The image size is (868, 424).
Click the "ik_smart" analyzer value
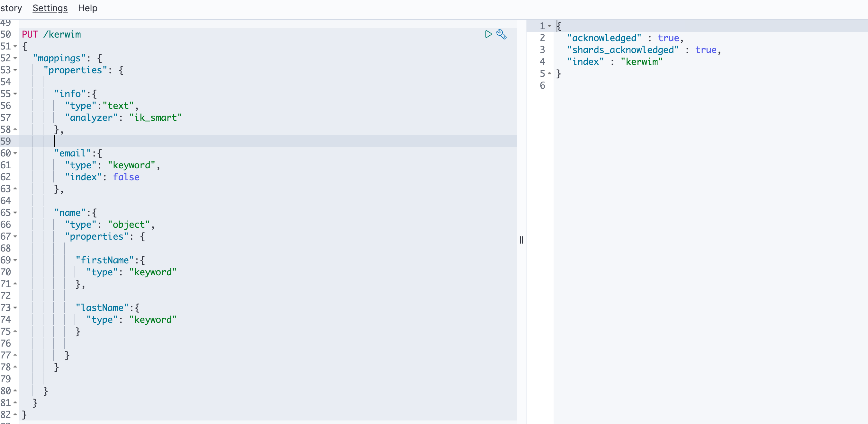(156, 118)
